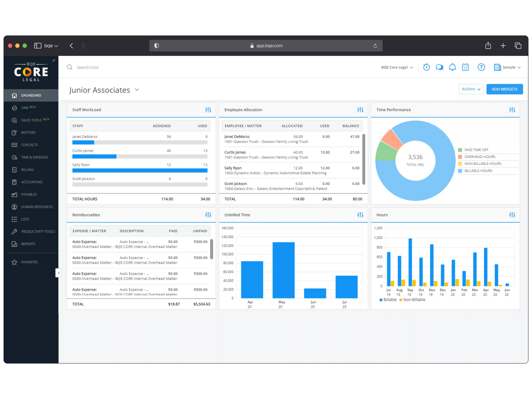Open the chat messages icon

pyautogui.click(x=439, y=67)
